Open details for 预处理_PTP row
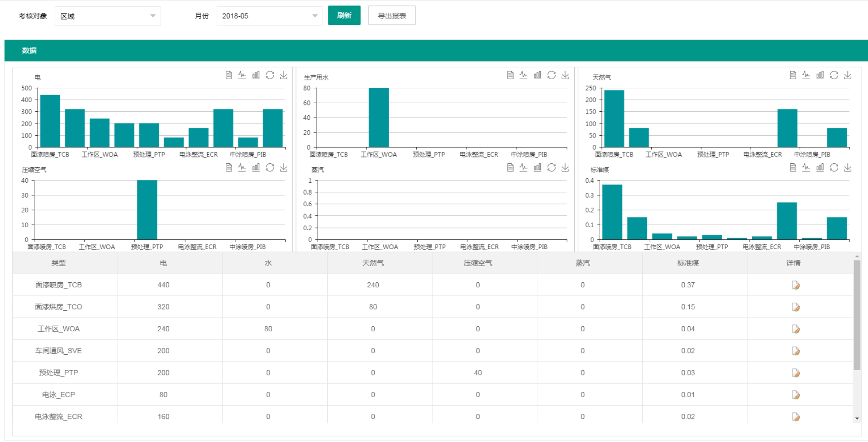Image resolution: width=868 pixels, height=442 pixels. [796, 373]
